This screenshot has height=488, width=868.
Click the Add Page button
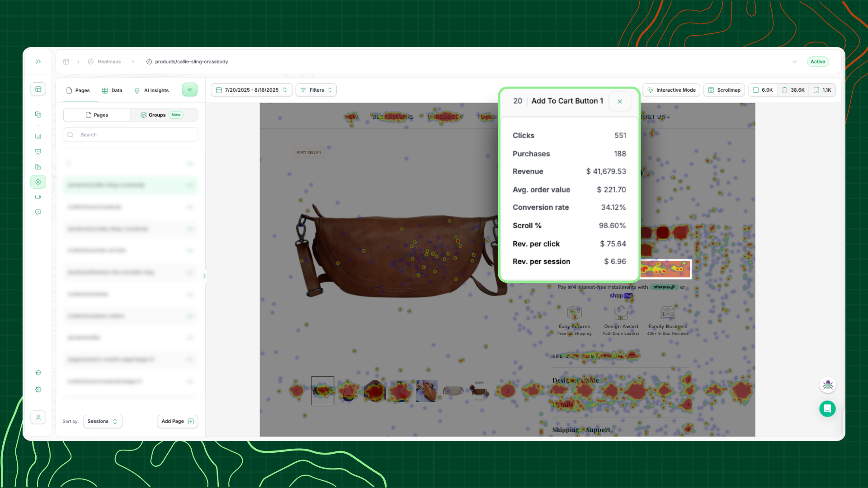point(178,422)
